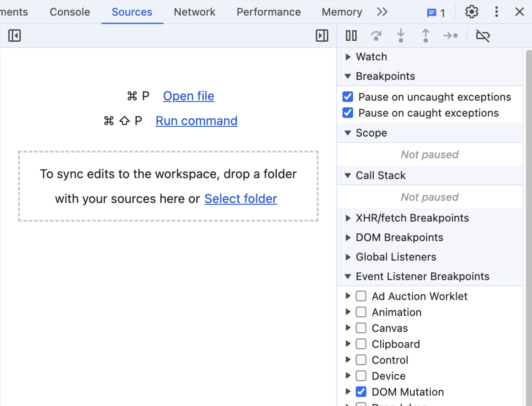Switch to the Network tab
The height and width of the screenshot is (406, 532).
(x=194, y=12)
